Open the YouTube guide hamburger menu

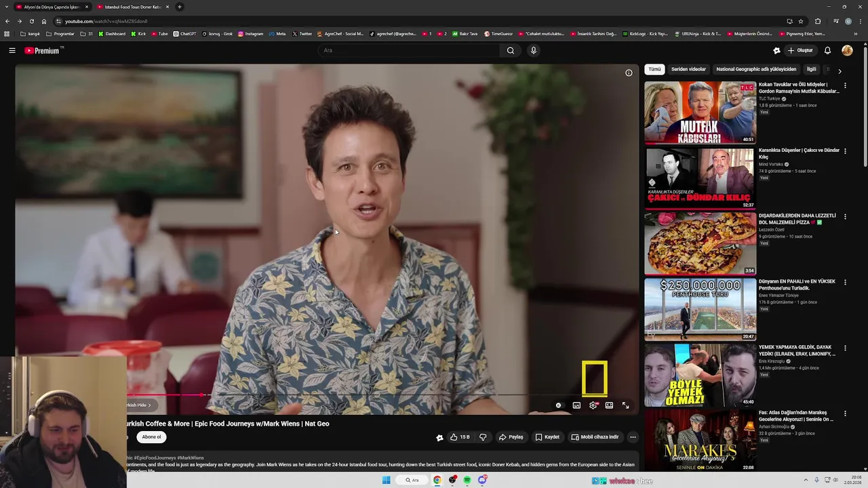click(x=12, y=50)
